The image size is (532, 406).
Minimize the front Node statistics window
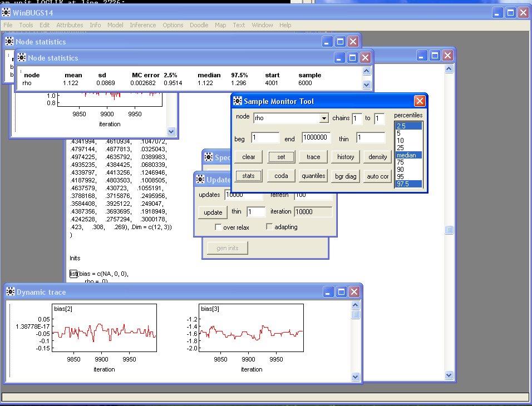[339, 58]
